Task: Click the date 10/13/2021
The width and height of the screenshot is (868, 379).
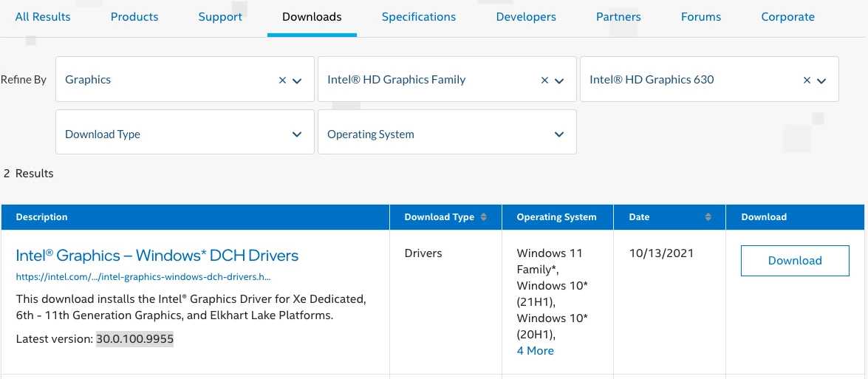Action: [x=661, y=253]
